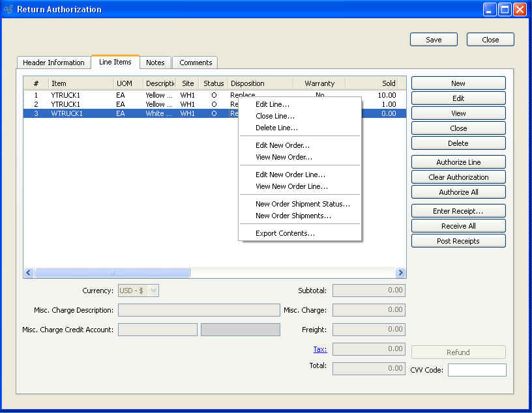Click the Return Authorization window title icon
This screenshot has width=532, height=413.
point(8,10)
